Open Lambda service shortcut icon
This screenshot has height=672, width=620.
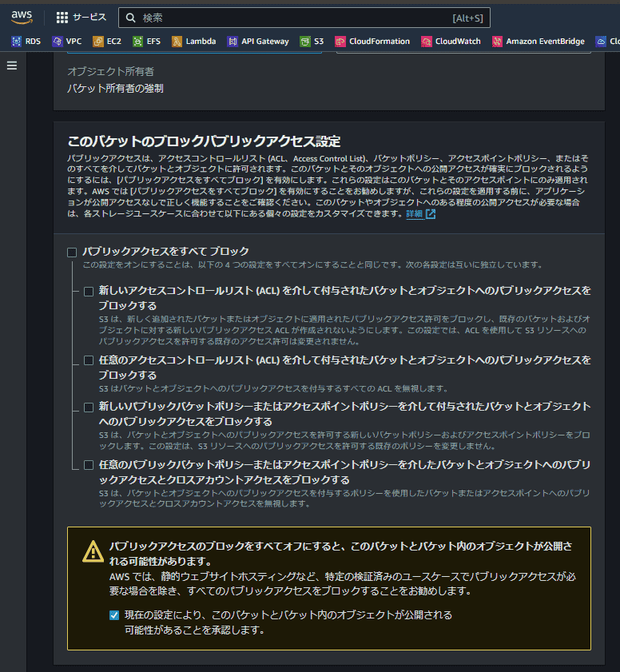177,42
